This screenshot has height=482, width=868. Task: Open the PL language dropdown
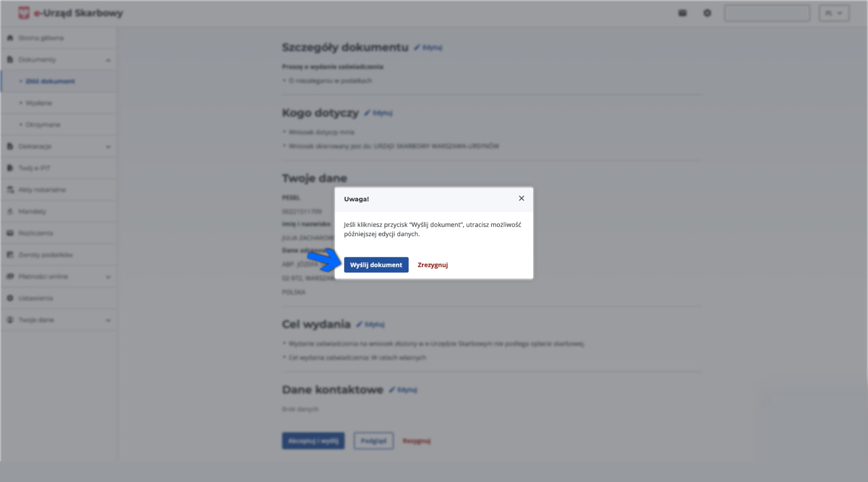click(834, 13)
